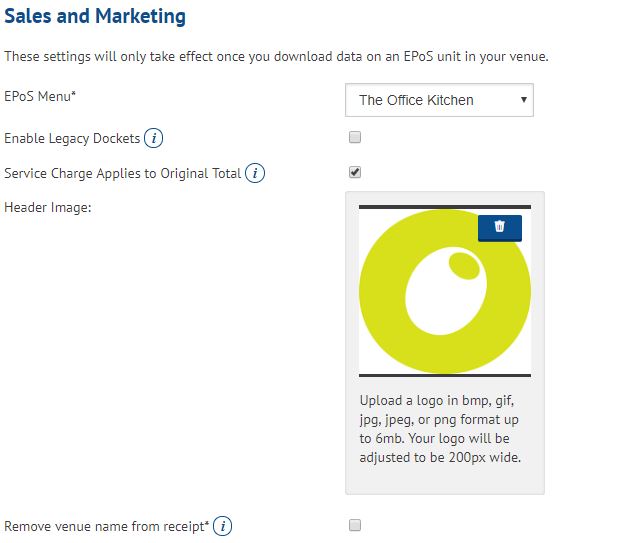Click the arrow on the EPoS Menu combo box

[x=523, y=100]
